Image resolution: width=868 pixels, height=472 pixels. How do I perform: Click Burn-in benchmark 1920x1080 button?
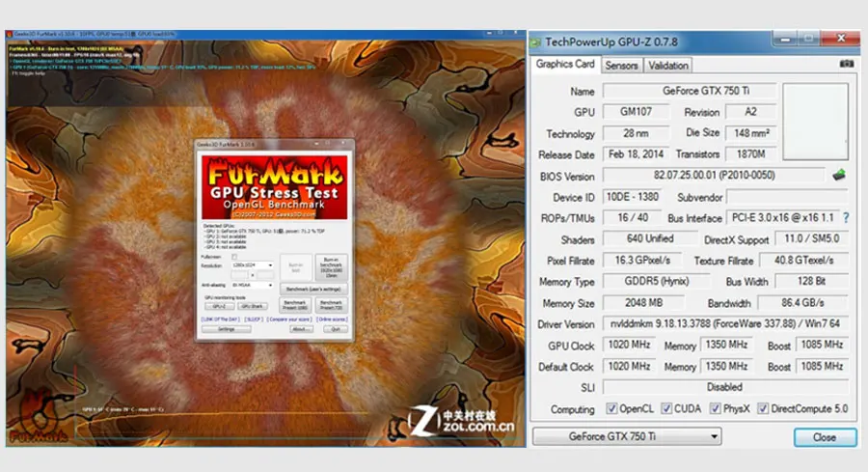click(331, 267)
